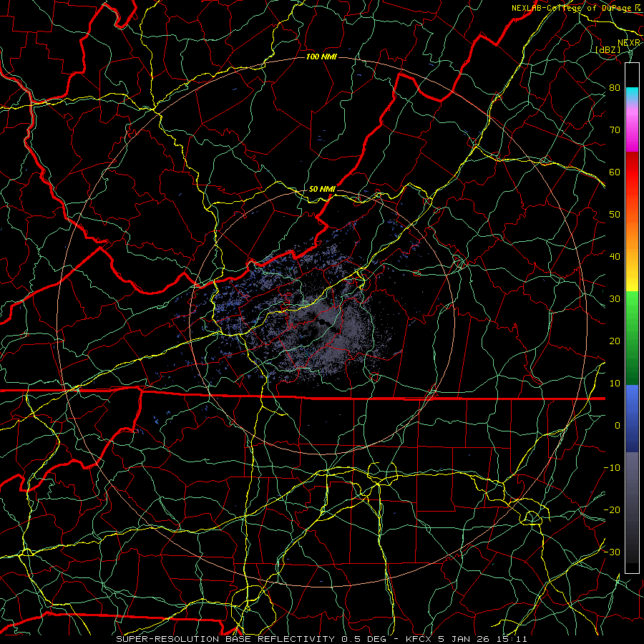Viewport: 644px width, 644px height.
Task: Click the -10 dBZ scale value
Action: coord(612,468)
